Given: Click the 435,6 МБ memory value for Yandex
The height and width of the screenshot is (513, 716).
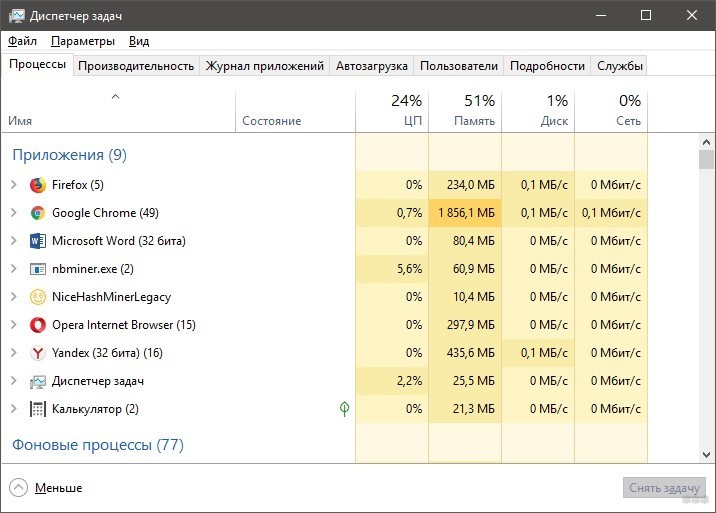Looking at the screenshot, I should tap(471, 353).
